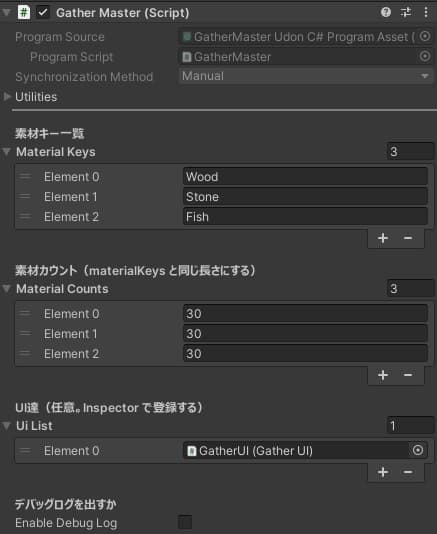The width and height of the screenshot is (437, 534).
Task: Open the Gather Master help reference icon
Action: (x=386, y=13)
